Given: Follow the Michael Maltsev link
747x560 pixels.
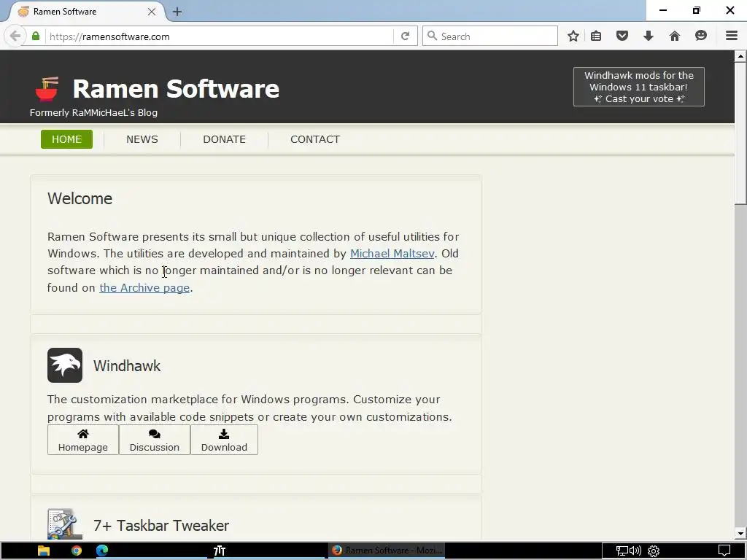Looking at the screenshot, I should (392, 253).
